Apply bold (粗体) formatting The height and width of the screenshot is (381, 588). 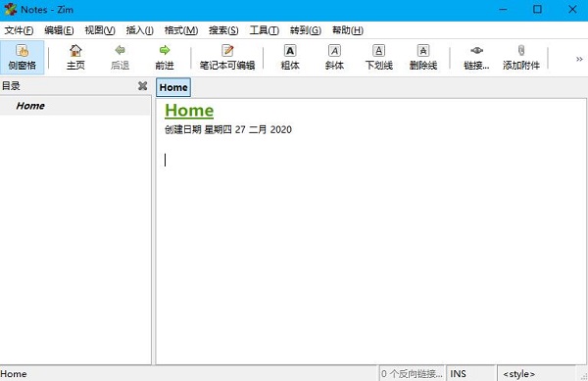(x=290, y=58)
